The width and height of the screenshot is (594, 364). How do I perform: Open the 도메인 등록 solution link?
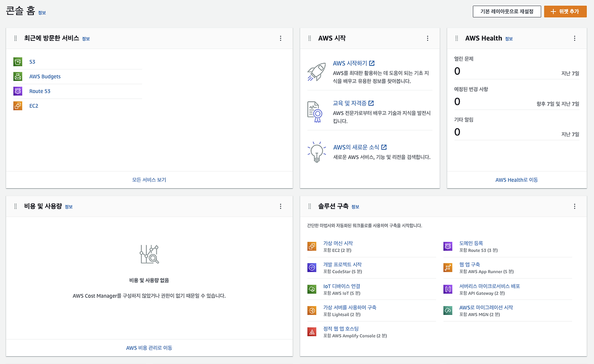pyautogui.click(x=471, y=243)
